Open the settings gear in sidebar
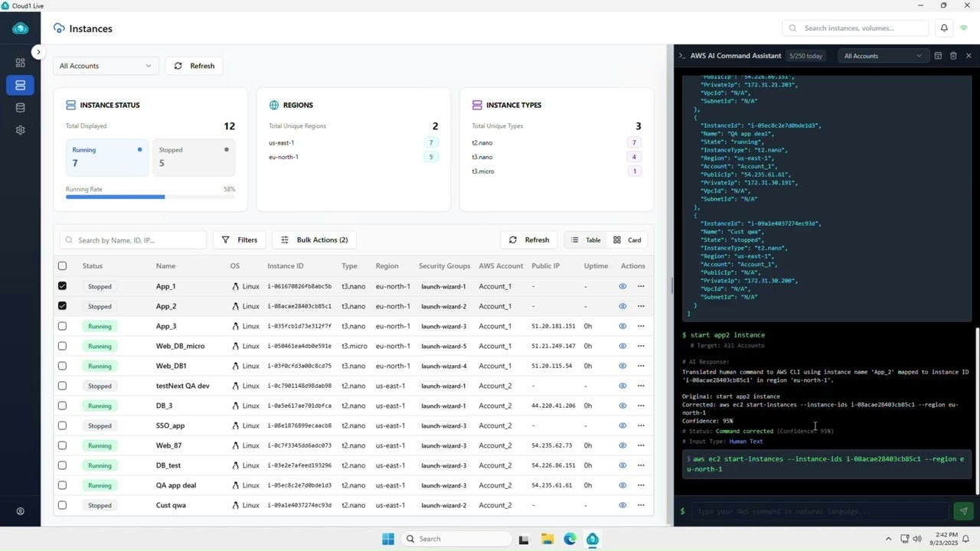 20,130
